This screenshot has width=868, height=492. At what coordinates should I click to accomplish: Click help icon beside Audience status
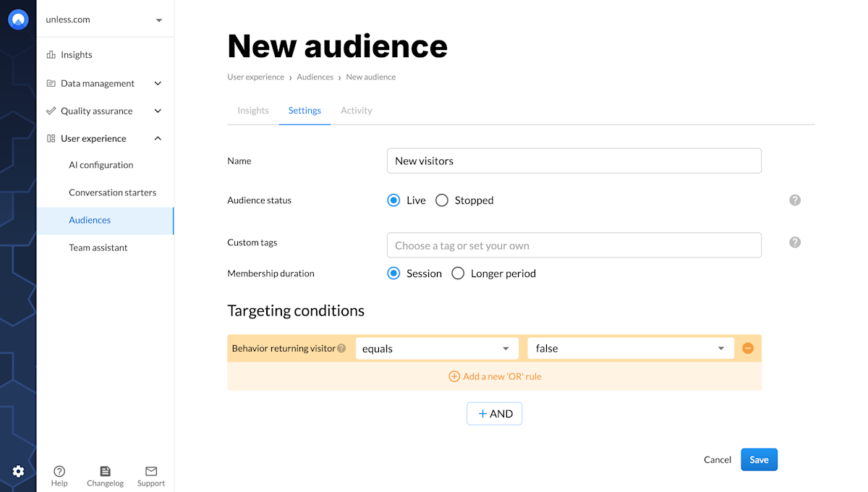[x=795, y=200]
